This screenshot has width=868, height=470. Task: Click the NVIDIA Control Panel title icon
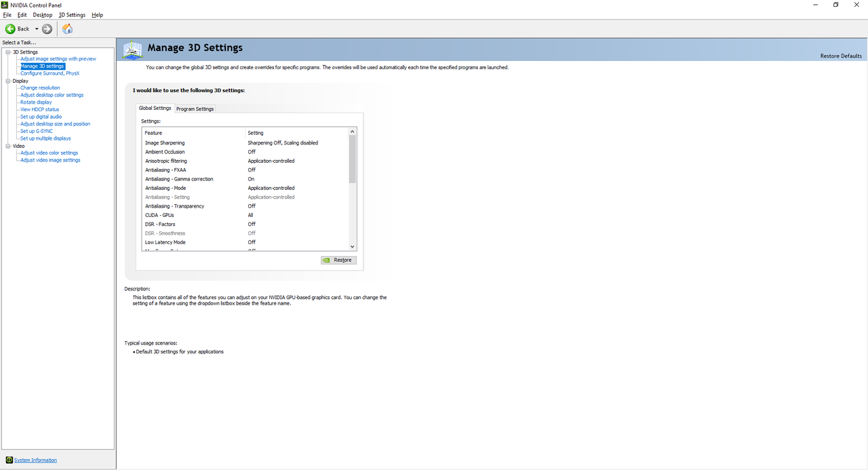point(5,5)
